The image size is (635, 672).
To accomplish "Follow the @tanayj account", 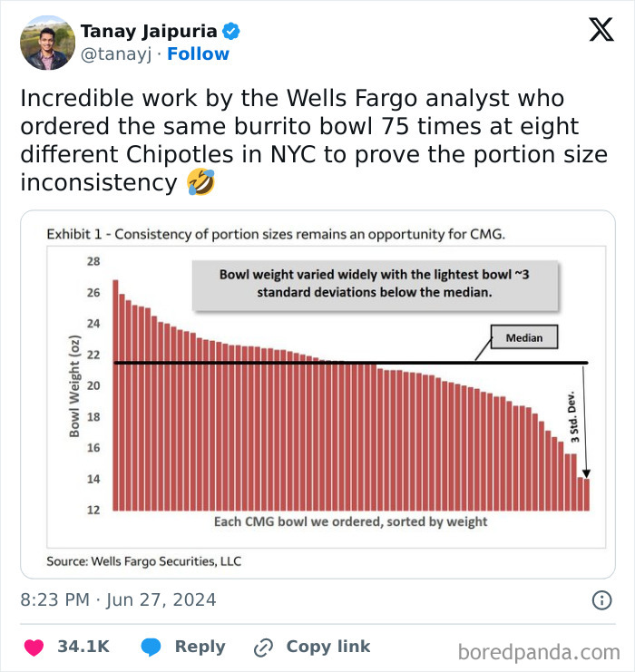I will coord(198,54).
